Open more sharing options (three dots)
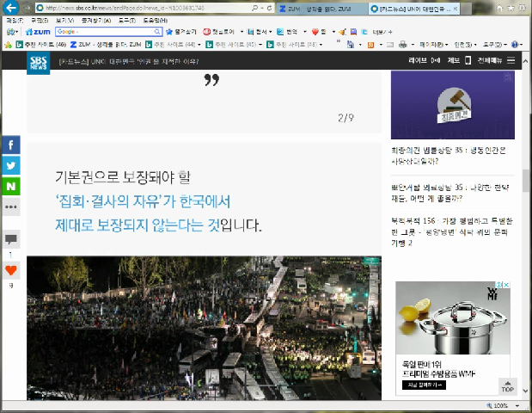This screenshot has width=532, height=413. pyautogui.click(x=12, y=207)
